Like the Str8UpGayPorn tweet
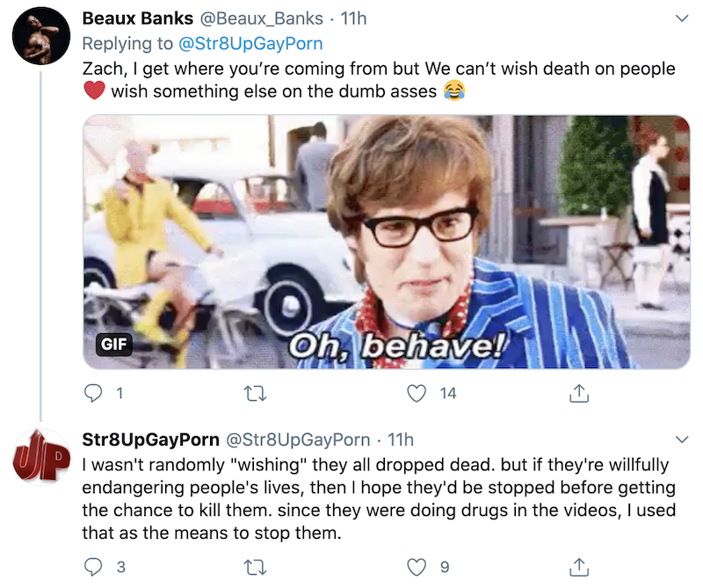The image size is (703, 588). coord(417,566)
